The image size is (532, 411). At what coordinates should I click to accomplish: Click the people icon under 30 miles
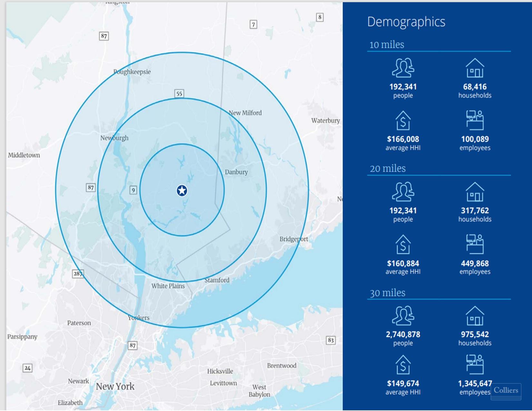[x=403, y=315]
